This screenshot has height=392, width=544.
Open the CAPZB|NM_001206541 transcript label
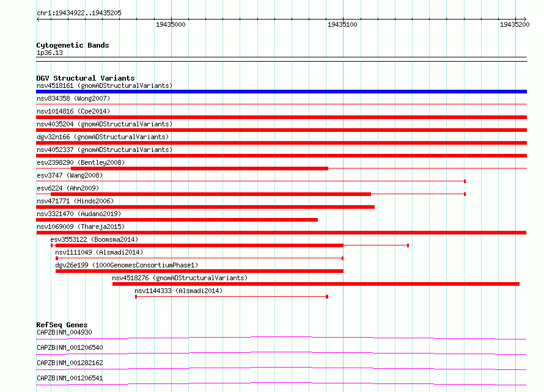[70, 378]
